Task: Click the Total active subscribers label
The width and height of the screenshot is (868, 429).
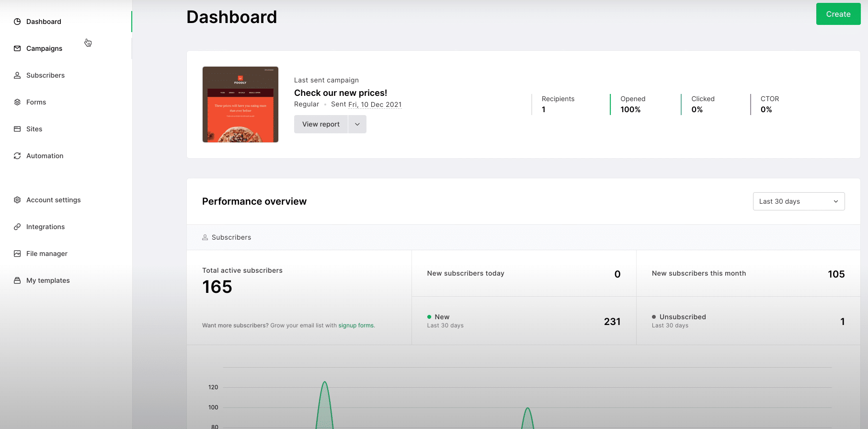Action: click(x=242, y=270)
